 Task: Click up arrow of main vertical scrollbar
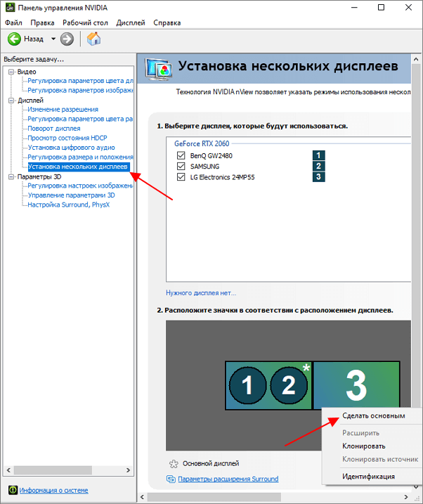coord(416,60)
